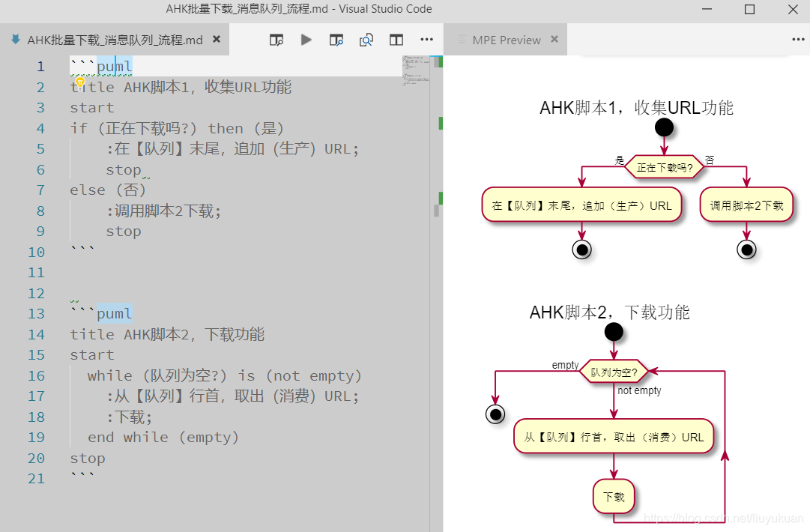Open preview to the side icon
Image resolution: width=810 pixels, height=532 pixels.
pos(276,40)
